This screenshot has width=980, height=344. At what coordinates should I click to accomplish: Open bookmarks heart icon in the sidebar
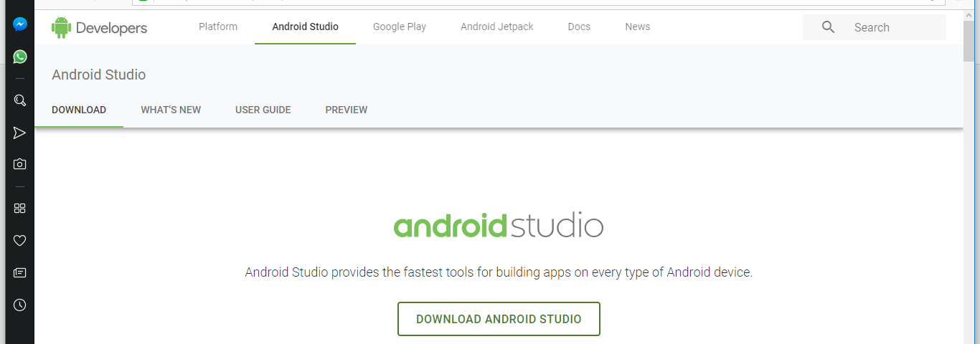tap(20, 240)
